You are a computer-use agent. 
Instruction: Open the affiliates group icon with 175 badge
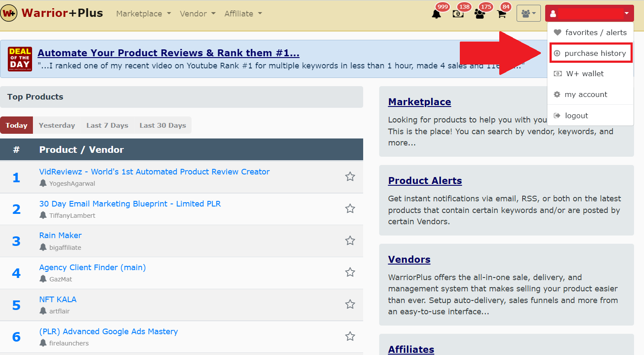480,14
